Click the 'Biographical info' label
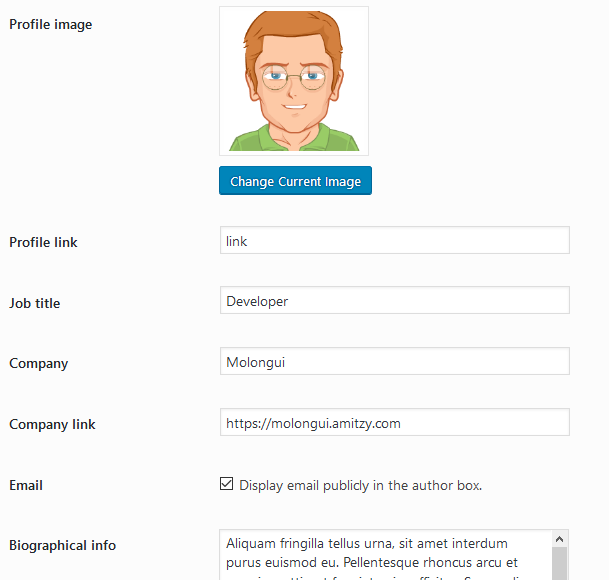This screenshot has width=609, height=580. click(x=62, y=545)
